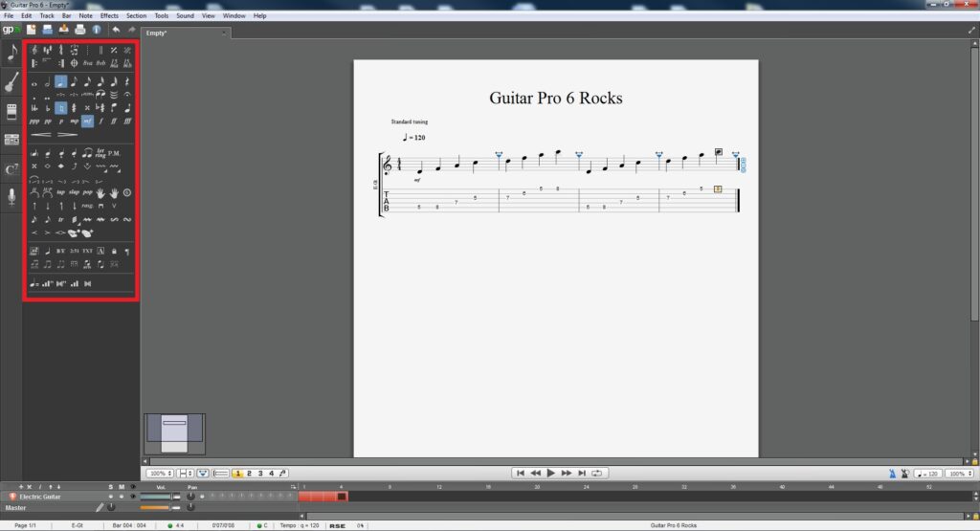980x531 pixels.
Task: Apply the slap technique
Action: (x=74, y=192)
